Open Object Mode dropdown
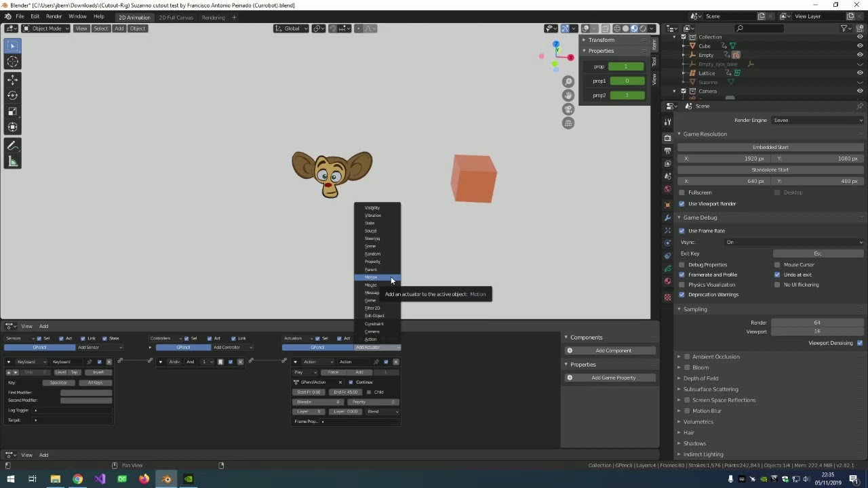This screenshot has width=868, height=488. [45, 28]
